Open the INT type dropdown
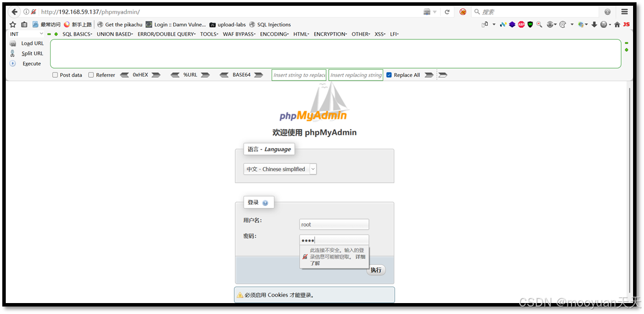 (26, 34)
